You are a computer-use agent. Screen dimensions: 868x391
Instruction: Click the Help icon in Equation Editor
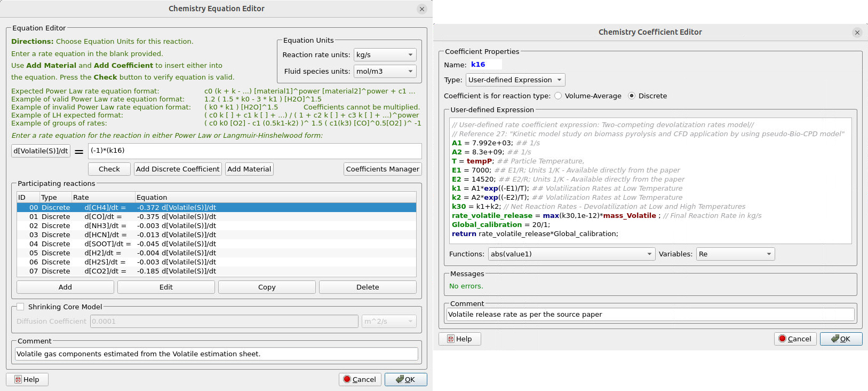tap(18, 380)
